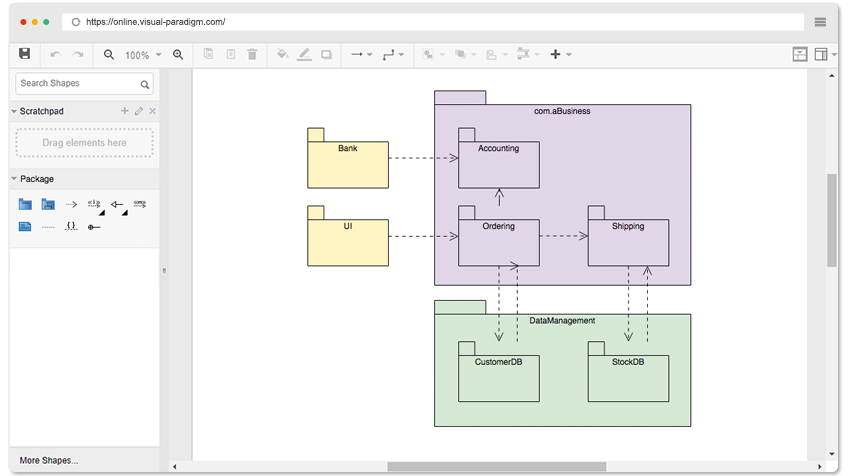Select the Line Color pencil icon

[x=304, y=55]
